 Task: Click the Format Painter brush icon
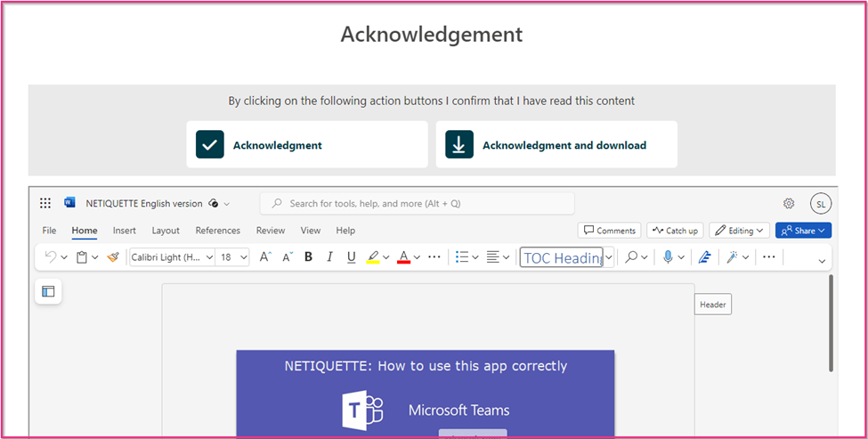pos(113,257)
